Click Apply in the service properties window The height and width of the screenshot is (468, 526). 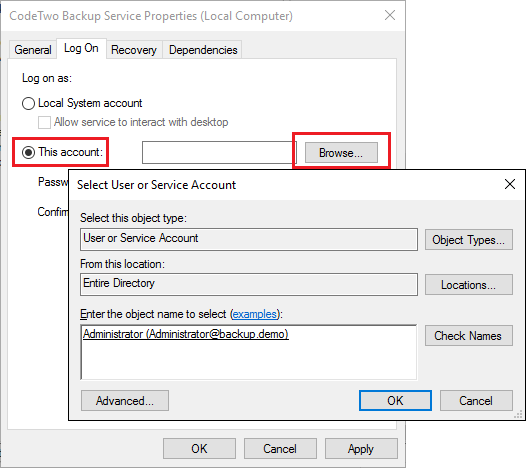tap(361, 449)
